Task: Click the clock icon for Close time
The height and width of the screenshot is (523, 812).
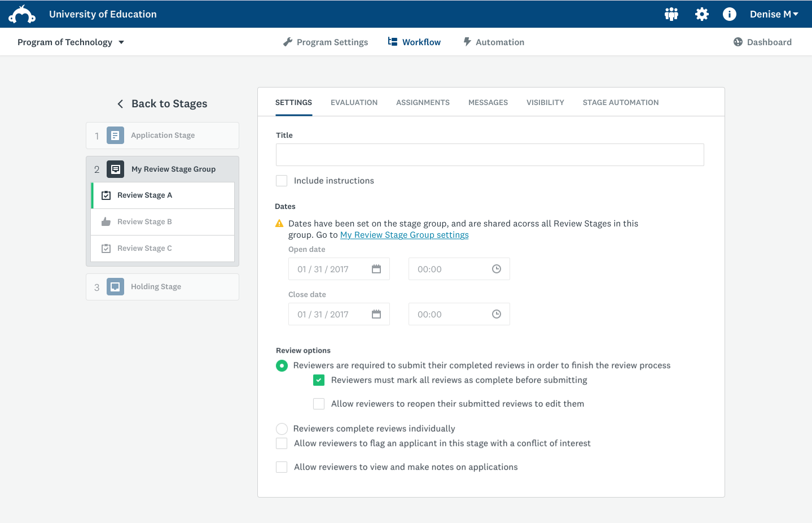Action: [x=496, y=314]
